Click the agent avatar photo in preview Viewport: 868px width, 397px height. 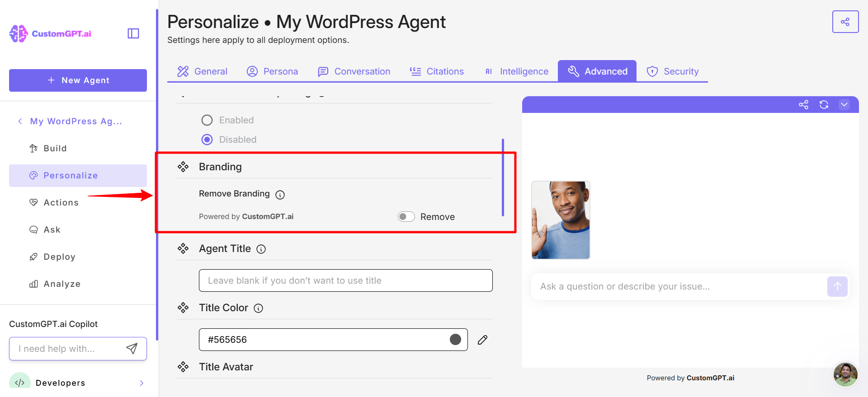pyautogui.click(x=561, y=220)
